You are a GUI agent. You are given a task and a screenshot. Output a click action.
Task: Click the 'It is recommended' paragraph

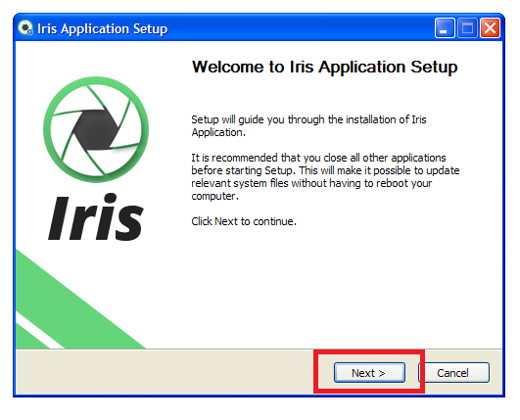pos(325,176)
